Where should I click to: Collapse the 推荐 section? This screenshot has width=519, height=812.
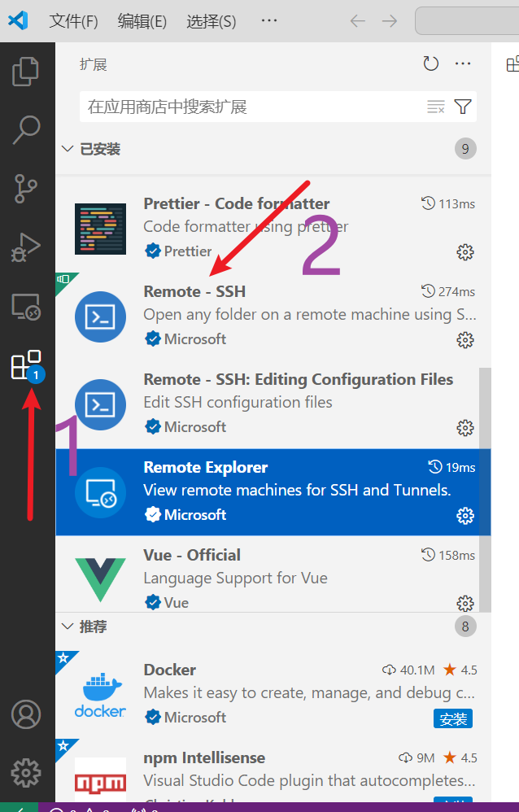pos(68,626)
